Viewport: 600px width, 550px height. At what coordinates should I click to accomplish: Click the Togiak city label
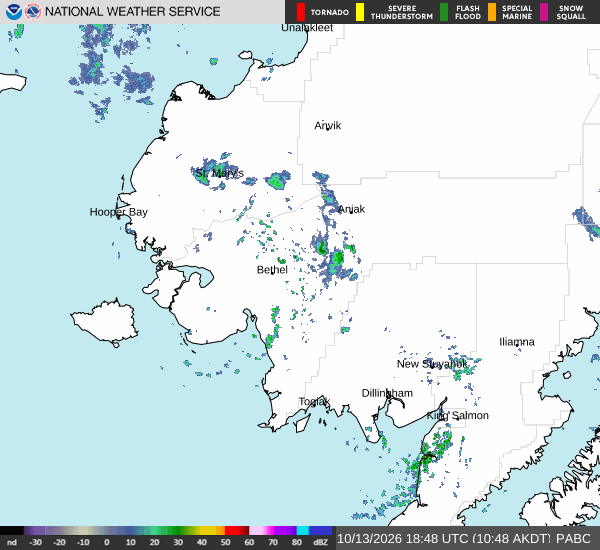pyautogui.click(x=314, y=401)
